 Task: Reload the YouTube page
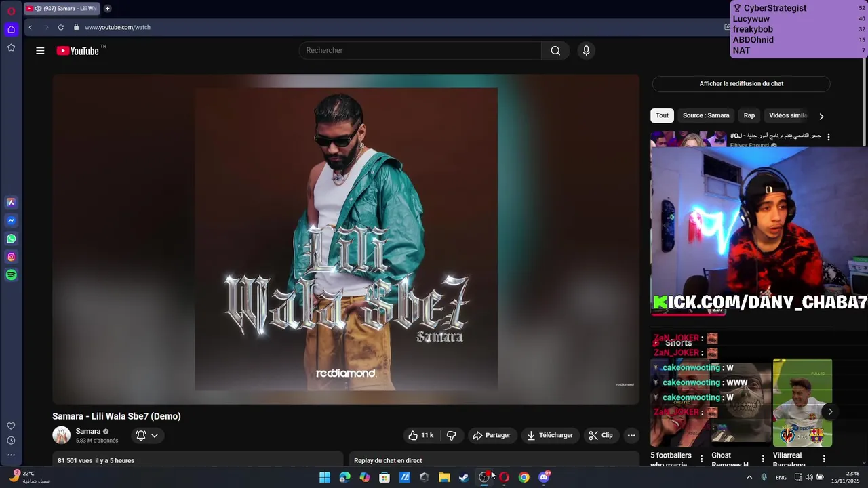click(x=60, y=27)
